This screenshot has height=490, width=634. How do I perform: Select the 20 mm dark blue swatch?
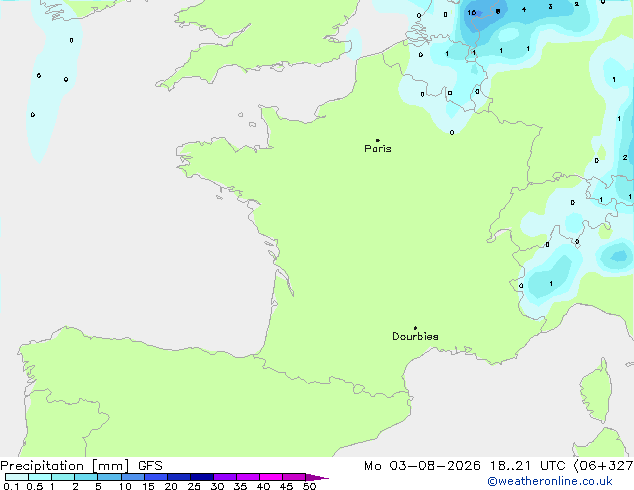coord(179,477)
